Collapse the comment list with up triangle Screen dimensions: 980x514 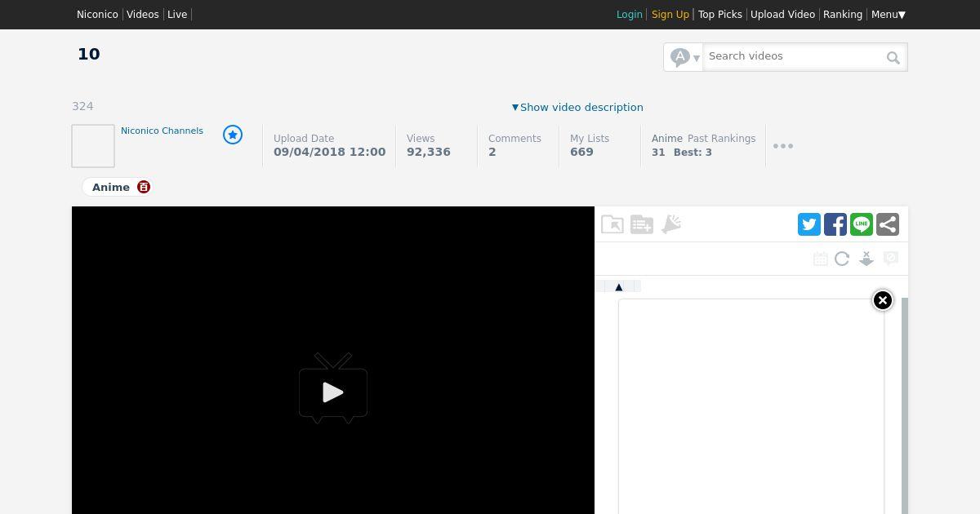[x=619, y=286]
